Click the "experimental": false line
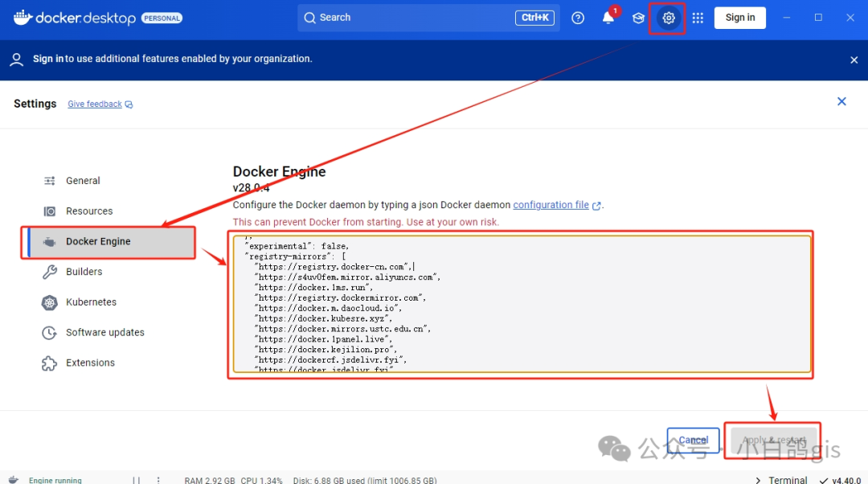868x484 pixels. tap(297, 246)
